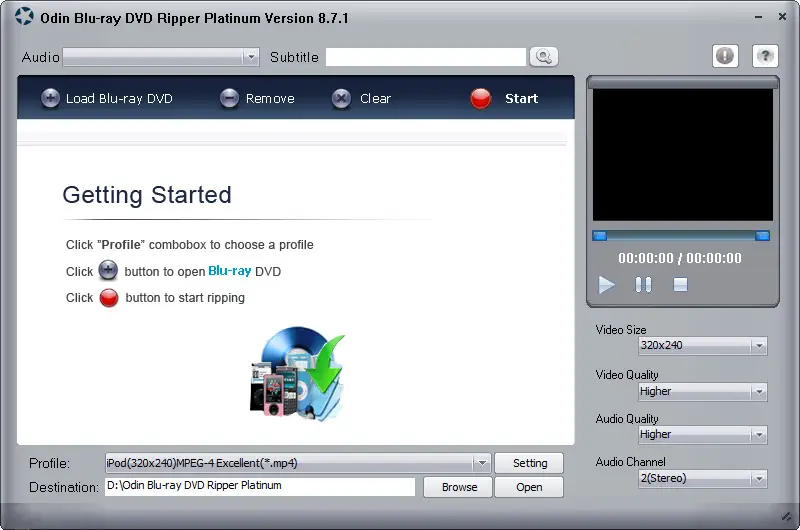Click the right trim marker on preview slider
The width and height of the screenshot is (800, 530).
tap(762, 236)
